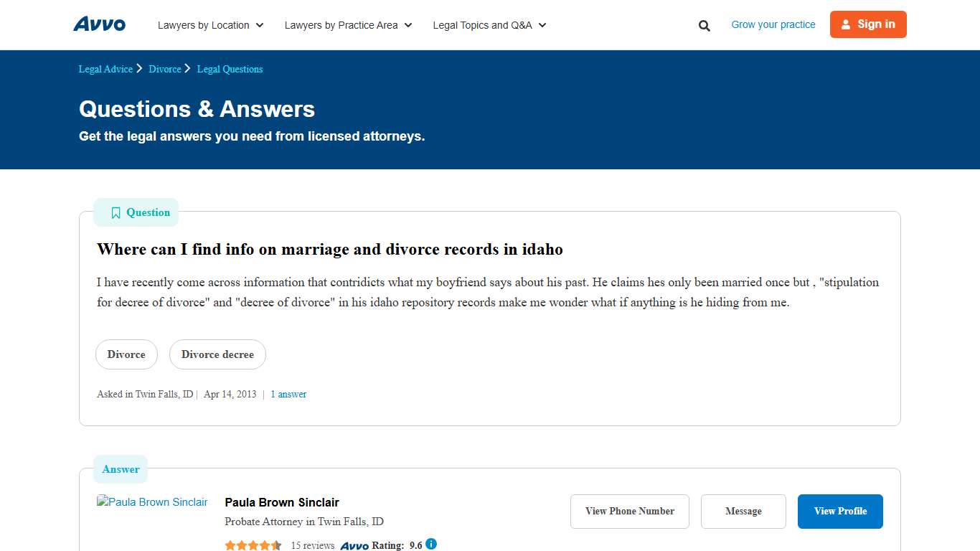Click the info icon next to Avvo Rating 9.6
The image size is (980, 551).
431,545
